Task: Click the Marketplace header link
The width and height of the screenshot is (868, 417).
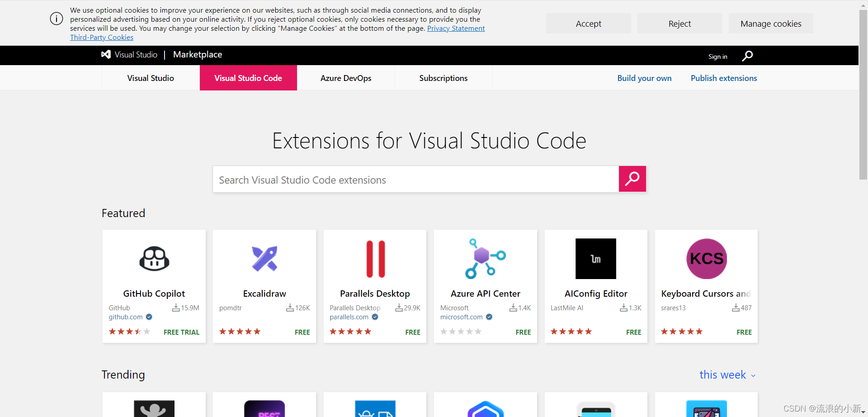Action: point(198,54)
